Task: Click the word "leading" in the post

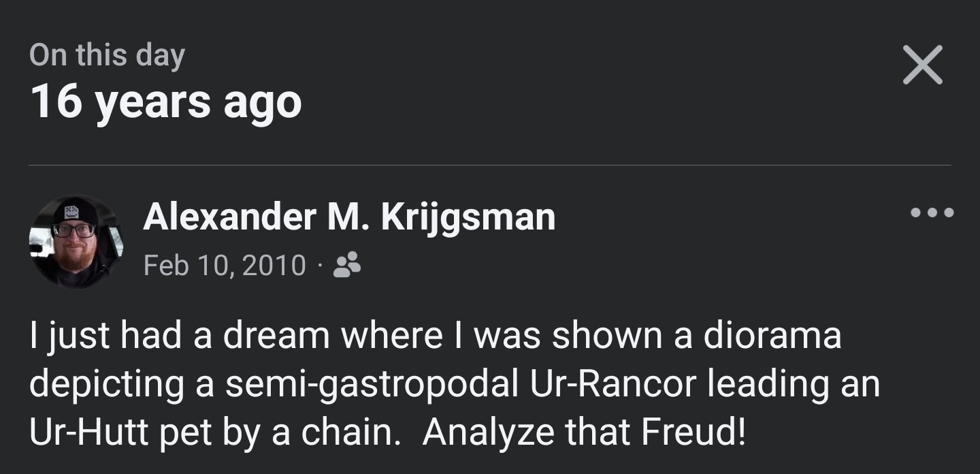Action: 770,384
